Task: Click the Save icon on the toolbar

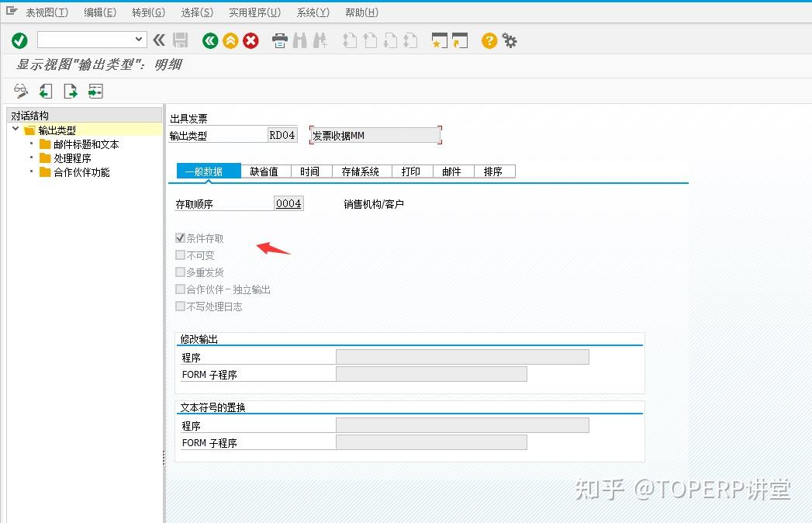Action: pyautogui.click(x=181, y=40)
